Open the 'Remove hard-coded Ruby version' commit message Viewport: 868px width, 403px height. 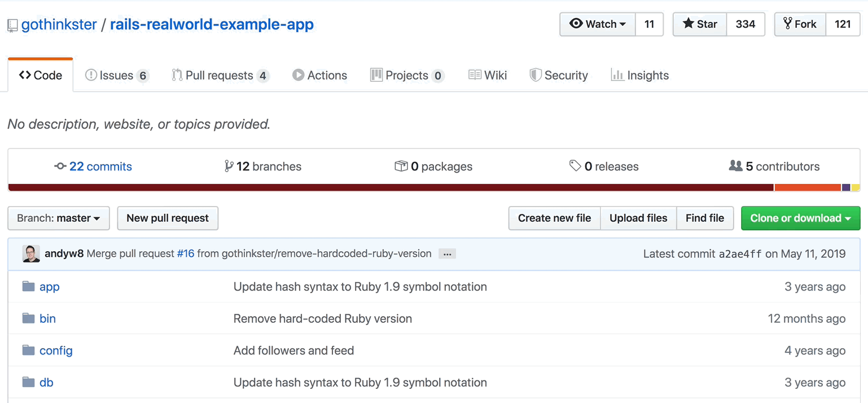(x=323, y=318)
